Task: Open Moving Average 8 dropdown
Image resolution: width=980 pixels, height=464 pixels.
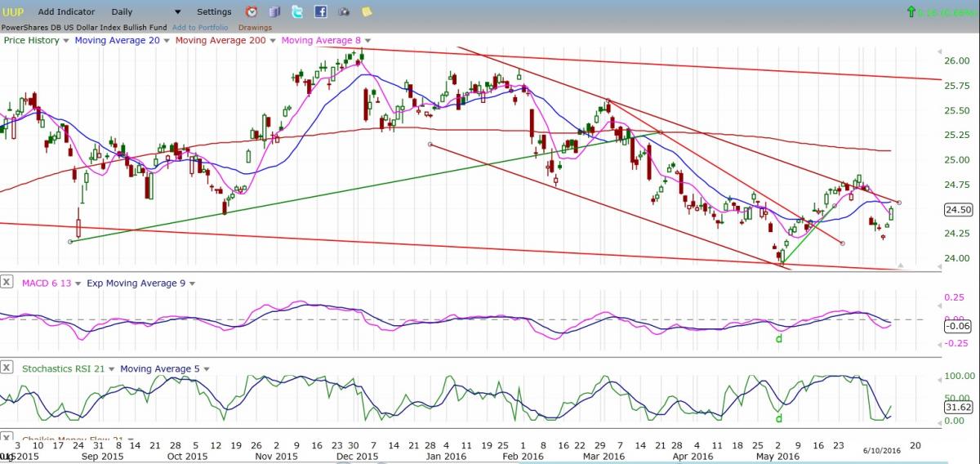Action: 367,40
